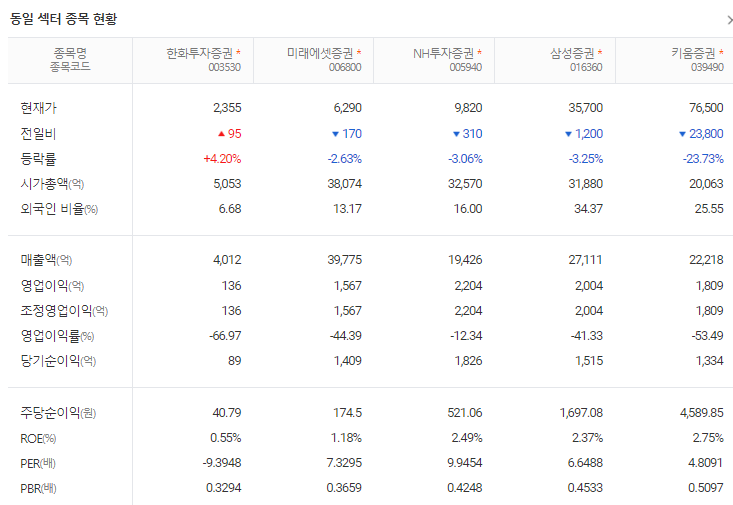
Task: Open the 삼성증권 stock link
Action: tap(572, 53)
